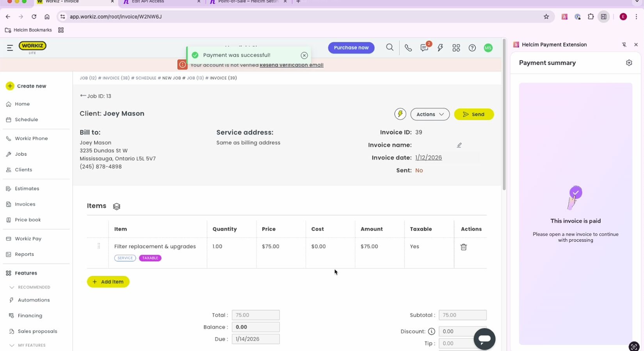Dismiss the Payment was successful toast

tap(304, 55)
